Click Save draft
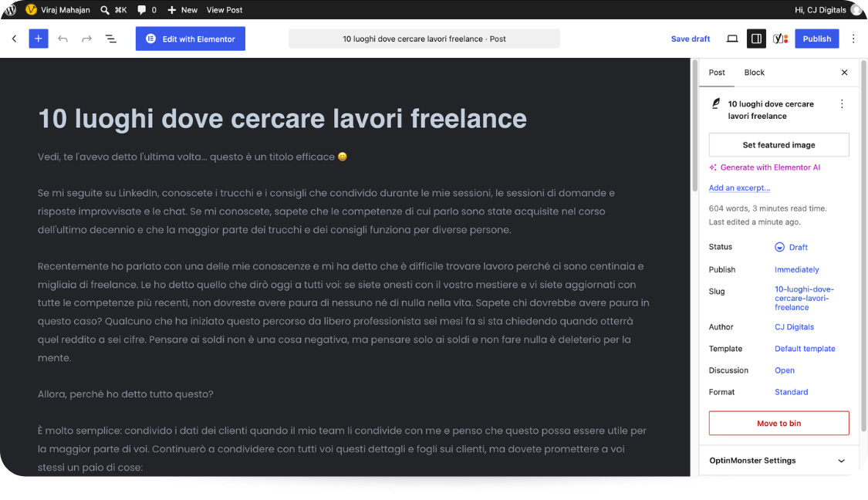The width and height of the screenshot is (868, 500). pyautogui.click(x=691, y=39)
